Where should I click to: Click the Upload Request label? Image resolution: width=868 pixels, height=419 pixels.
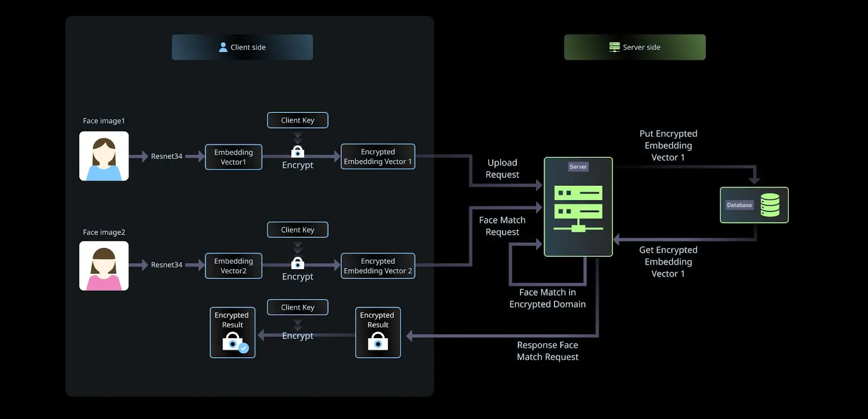pos(502,169)
